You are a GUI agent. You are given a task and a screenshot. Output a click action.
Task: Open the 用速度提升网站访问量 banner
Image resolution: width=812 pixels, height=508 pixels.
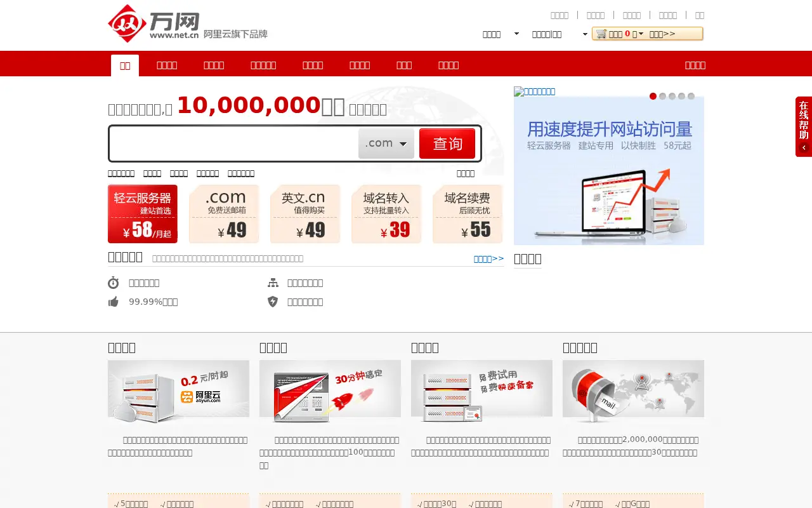[609, 171]
